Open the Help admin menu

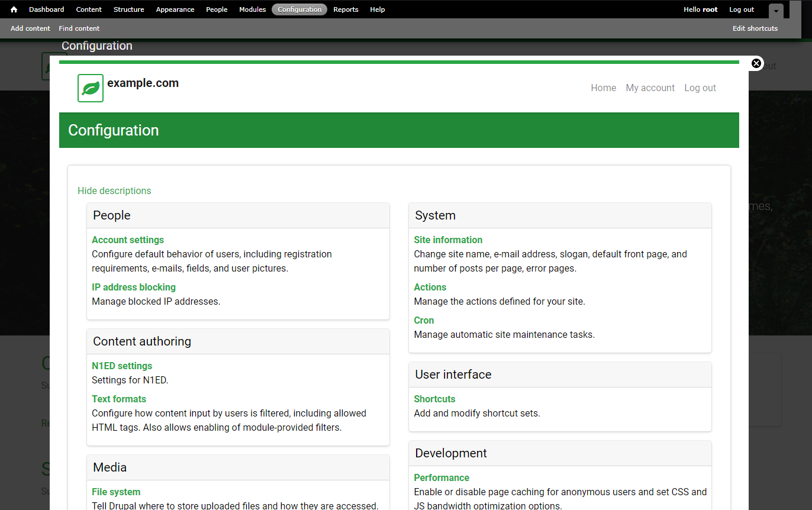378,9
